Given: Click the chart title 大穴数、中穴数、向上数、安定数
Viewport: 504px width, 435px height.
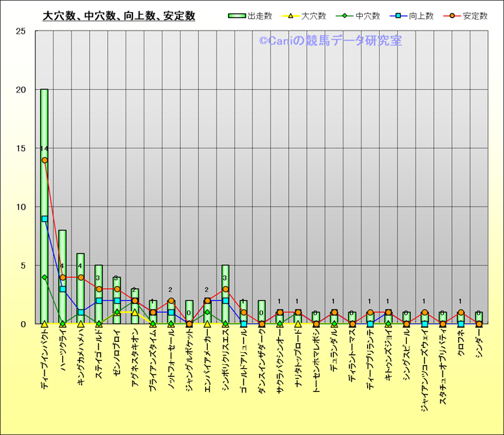Looking at the screenshot, I should tap(119, 16).
